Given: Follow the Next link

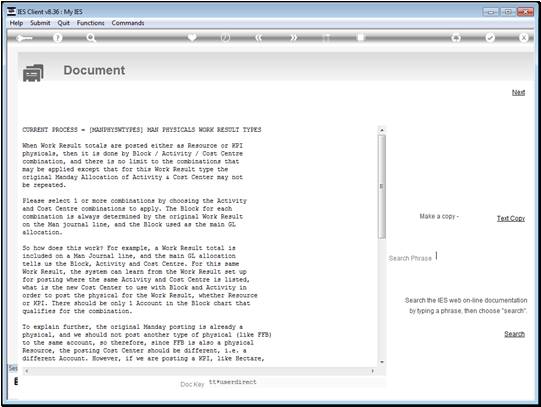Looking at the screenshot, I should pyautogui.click(x=518, y=92).
